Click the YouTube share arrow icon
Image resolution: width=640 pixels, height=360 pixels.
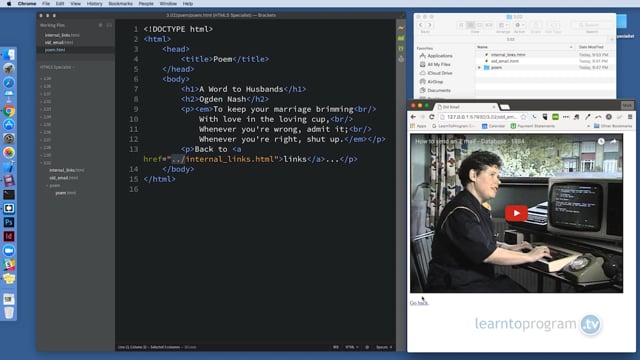pos(613,141)
